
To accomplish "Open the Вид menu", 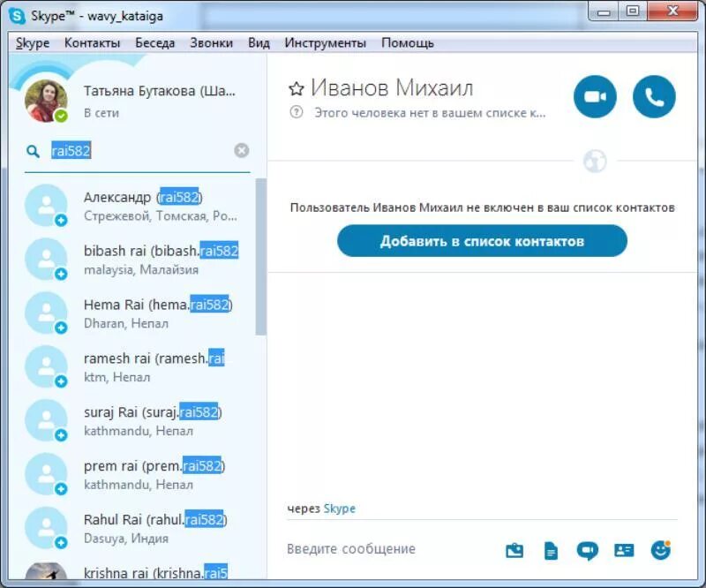I will tap(259, 42).
